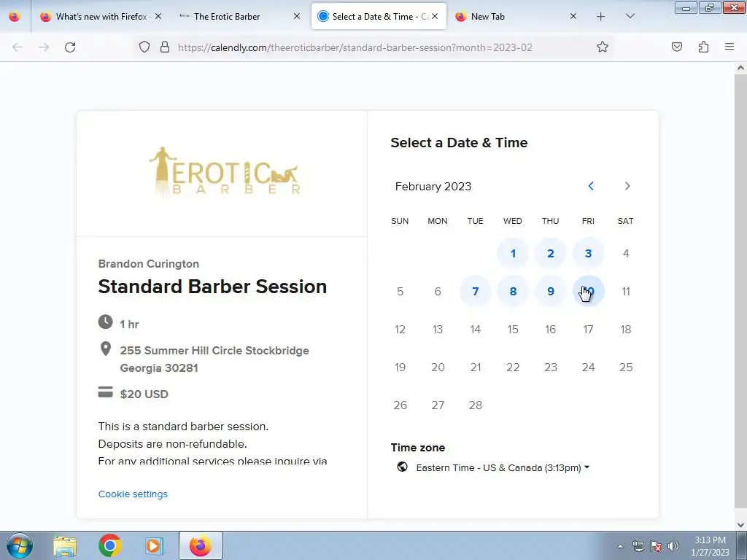Open a new tab with plus button
Viewport: 747px width, 560px height.
coord(601,17)
